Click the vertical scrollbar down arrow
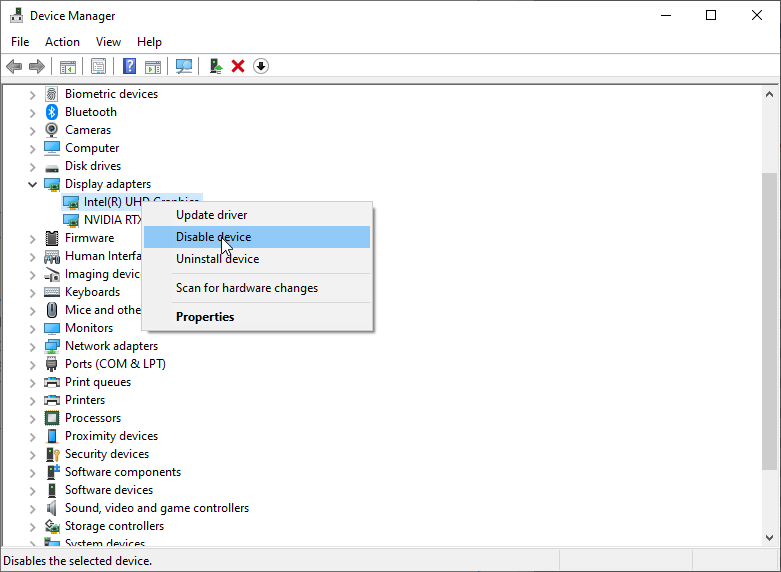Viewport: 781px width, 572px height. pyautogui.click(x=769, y=538)
